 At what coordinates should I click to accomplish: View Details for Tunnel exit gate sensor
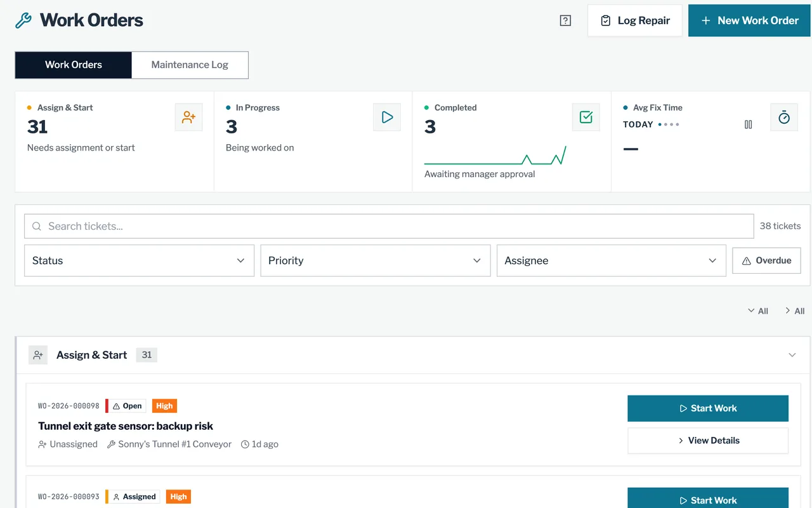pyautogui.click(x=708, y=441)
